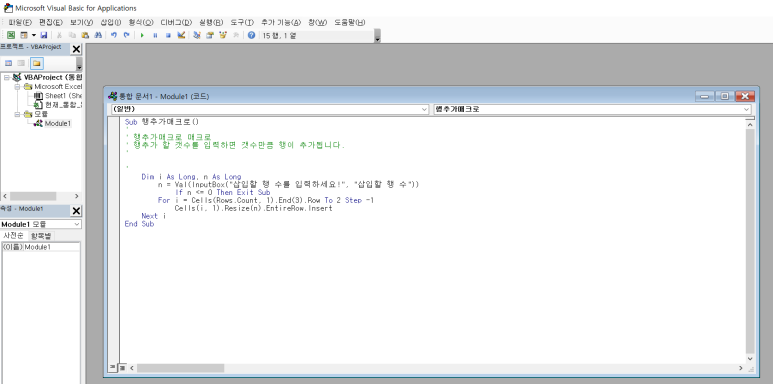Click the blue Help question mark icon
Screen dimensions: 773x384
pos(251,35)
